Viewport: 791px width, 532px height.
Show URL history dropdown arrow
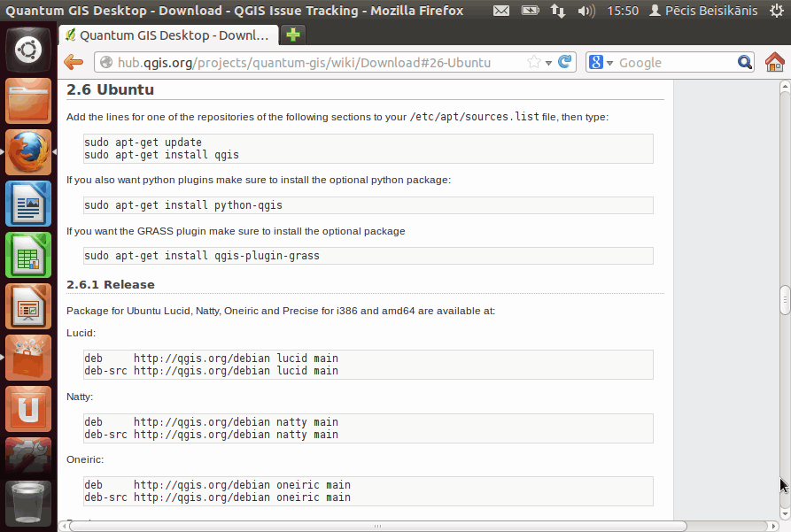(548, 63)
